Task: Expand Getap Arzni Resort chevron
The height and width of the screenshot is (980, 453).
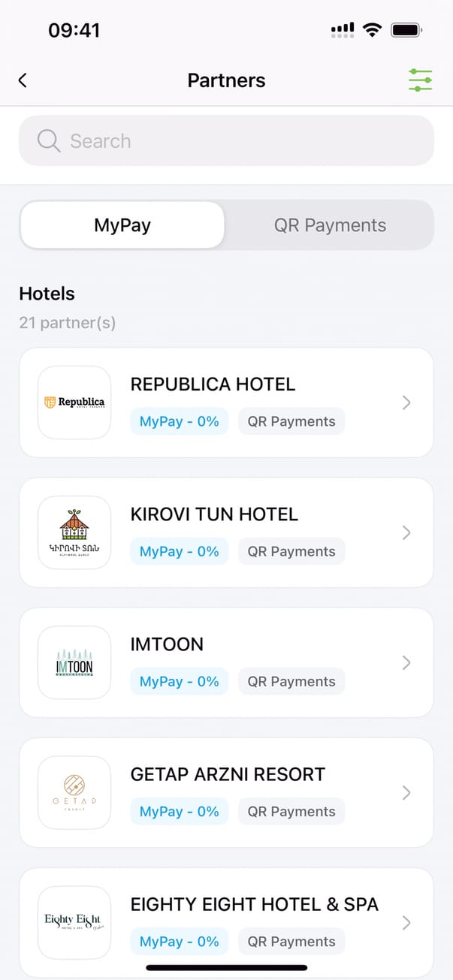Action: tap(406, 792)
